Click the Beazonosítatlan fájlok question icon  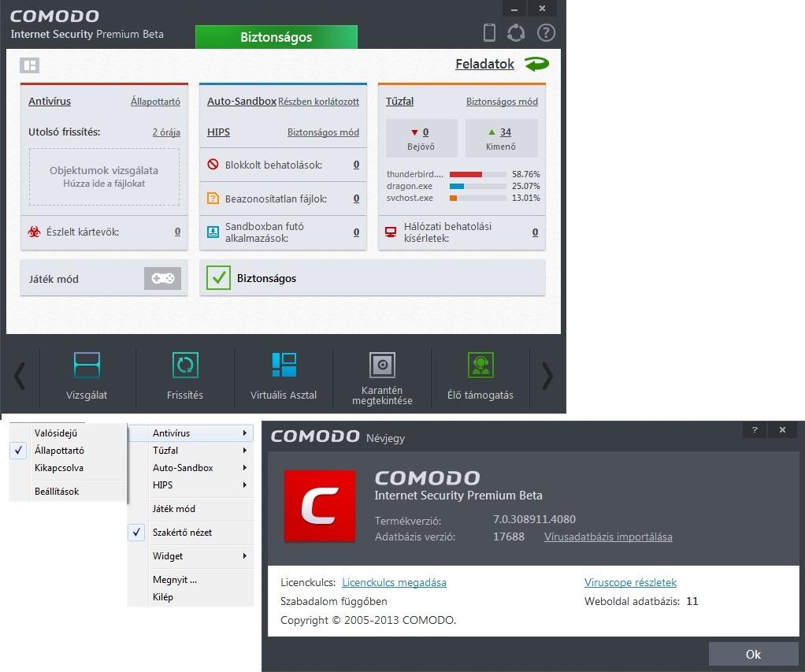213,199
